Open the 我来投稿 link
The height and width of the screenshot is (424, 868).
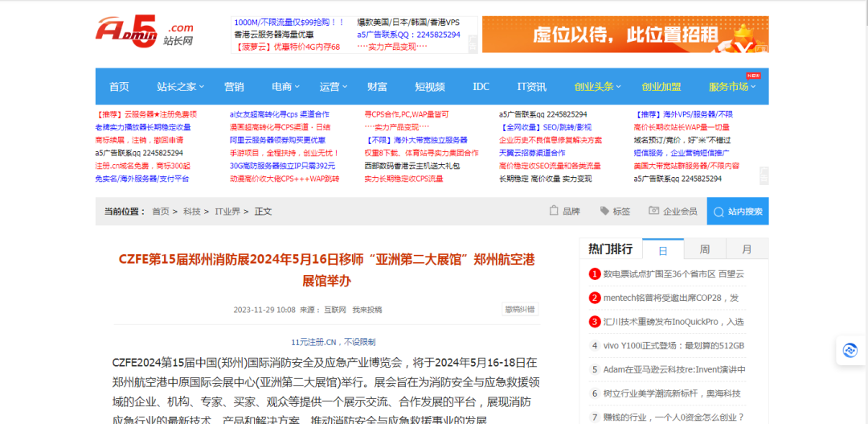tap(367, 310)
